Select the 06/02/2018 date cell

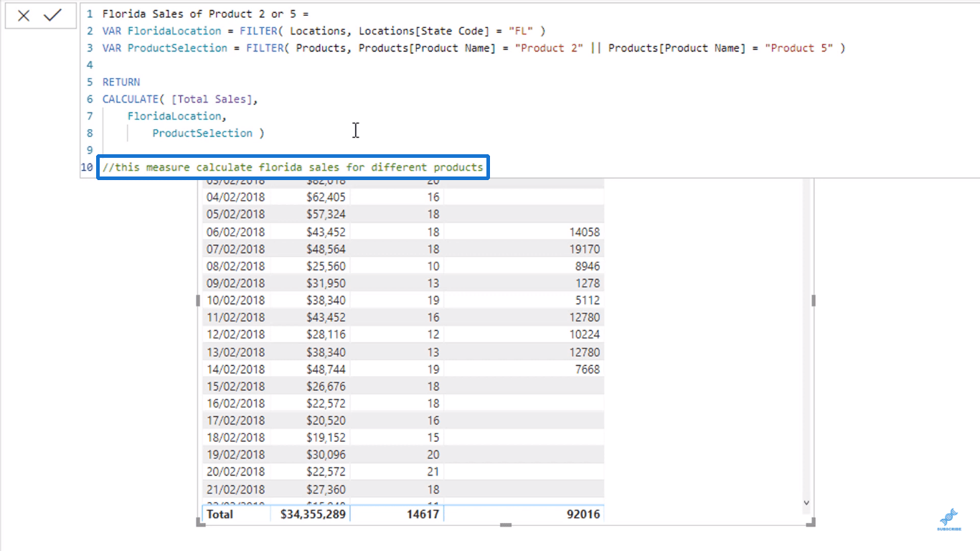[x=235, y=232]
